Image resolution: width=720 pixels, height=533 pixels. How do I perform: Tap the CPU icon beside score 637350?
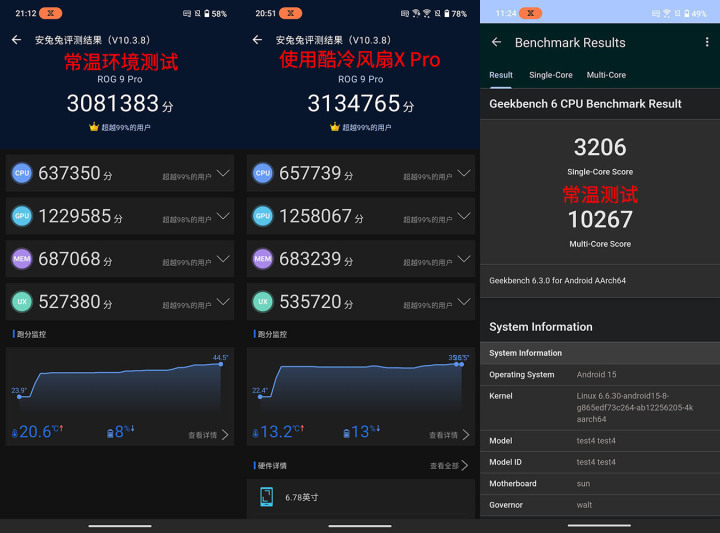point(21,173)
